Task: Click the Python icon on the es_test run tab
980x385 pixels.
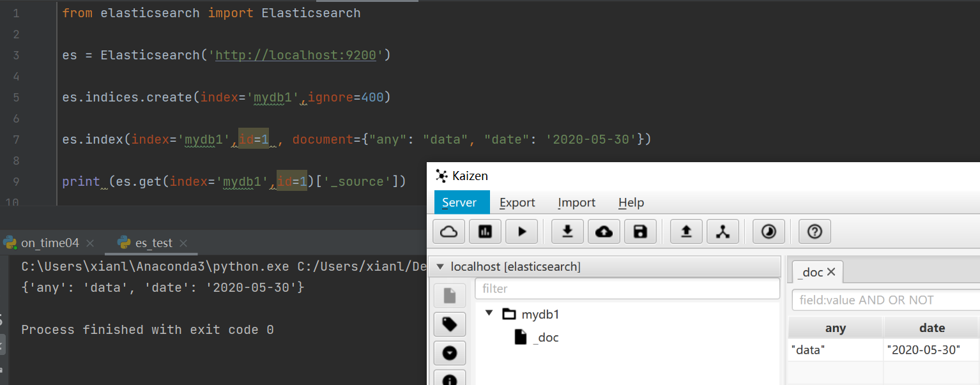Action: [x=125, y=243]
